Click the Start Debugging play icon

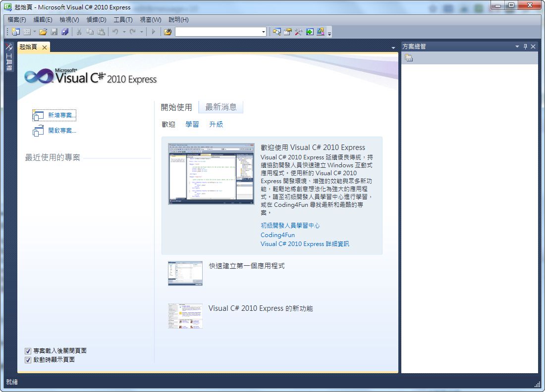153,32
